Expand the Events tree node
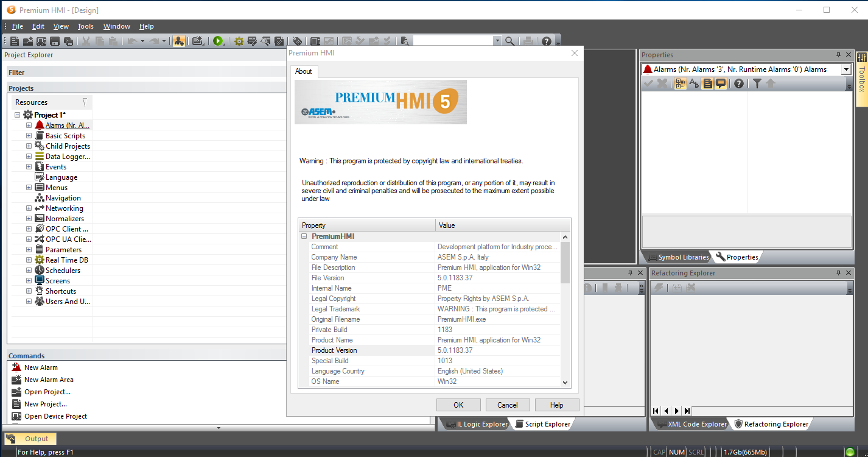 click(x=29, y=166)
